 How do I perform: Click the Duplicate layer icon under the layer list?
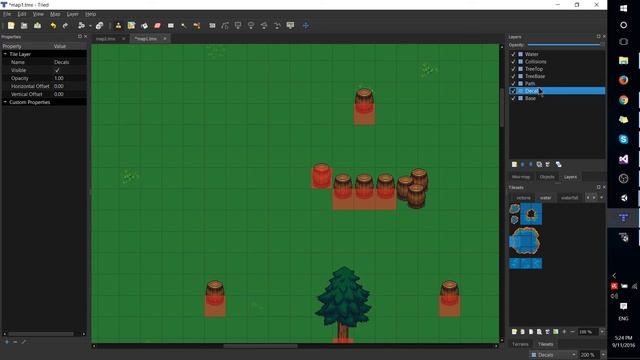pos(539,164)
